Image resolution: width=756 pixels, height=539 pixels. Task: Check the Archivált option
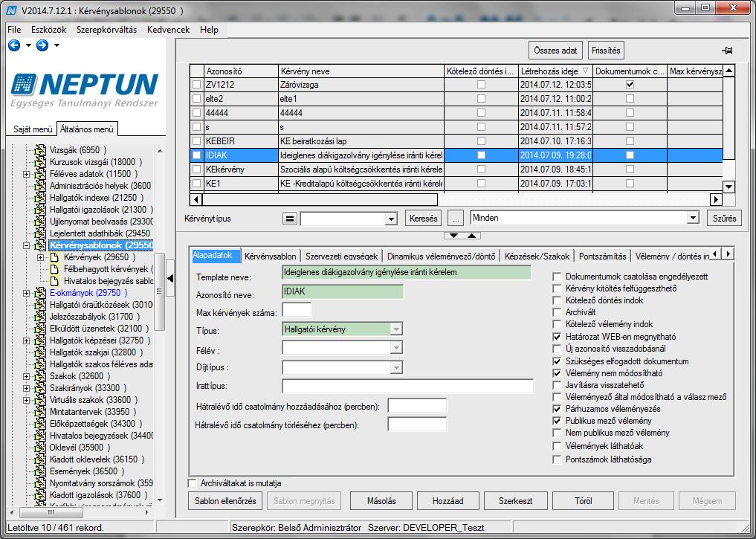tap(557, 312)
